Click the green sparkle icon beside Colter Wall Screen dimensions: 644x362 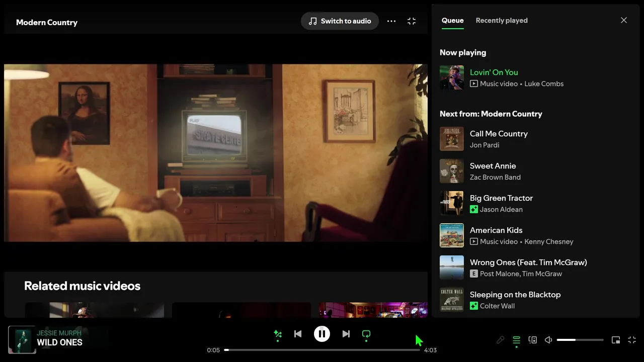click(474, 306)
